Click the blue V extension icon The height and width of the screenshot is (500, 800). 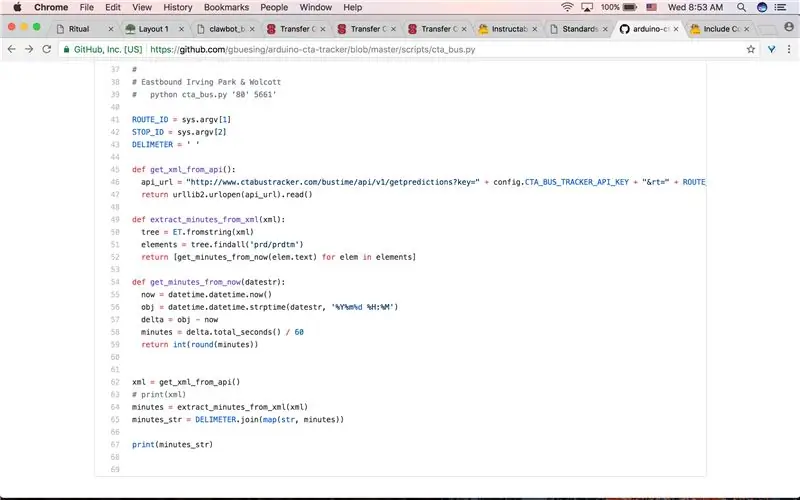click(771, 49)
